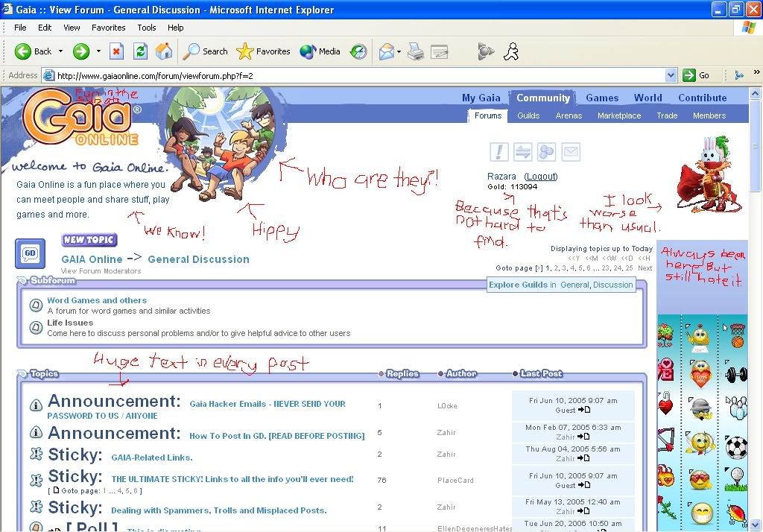Jump to page 25 of topics

pyautogui.click(x=629, y=268)
